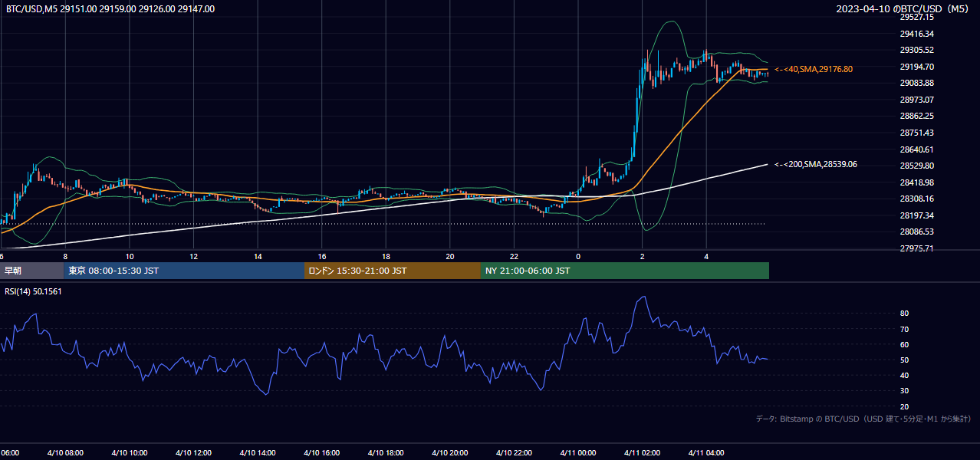This screenshot has width=980, height=460.
Task: Click RSI axis level 50
Action: coord(905,360)
